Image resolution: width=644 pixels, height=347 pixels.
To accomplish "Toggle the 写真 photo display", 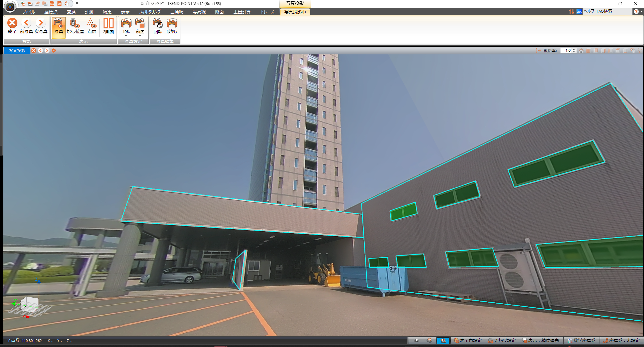I will click(x=58, y=26).
